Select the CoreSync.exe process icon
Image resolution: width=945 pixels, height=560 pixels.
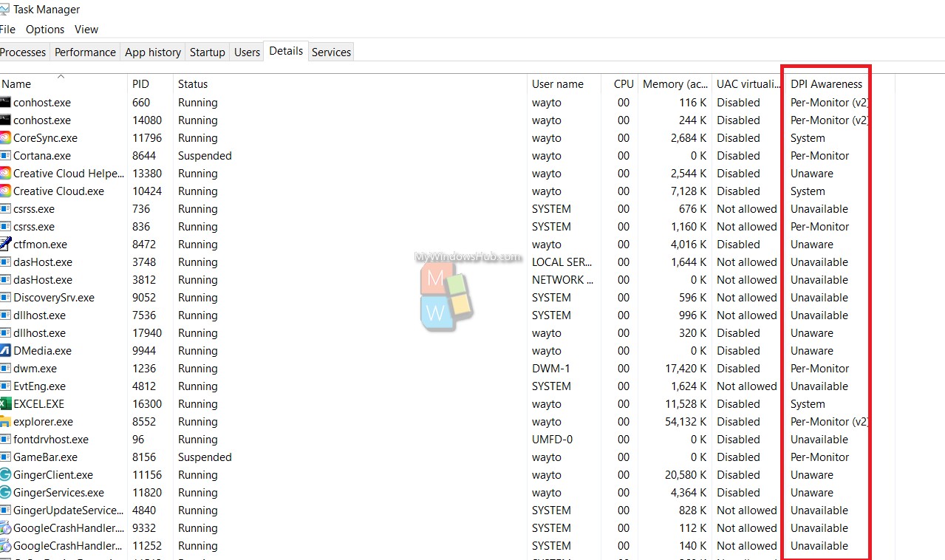pos(6,138)
